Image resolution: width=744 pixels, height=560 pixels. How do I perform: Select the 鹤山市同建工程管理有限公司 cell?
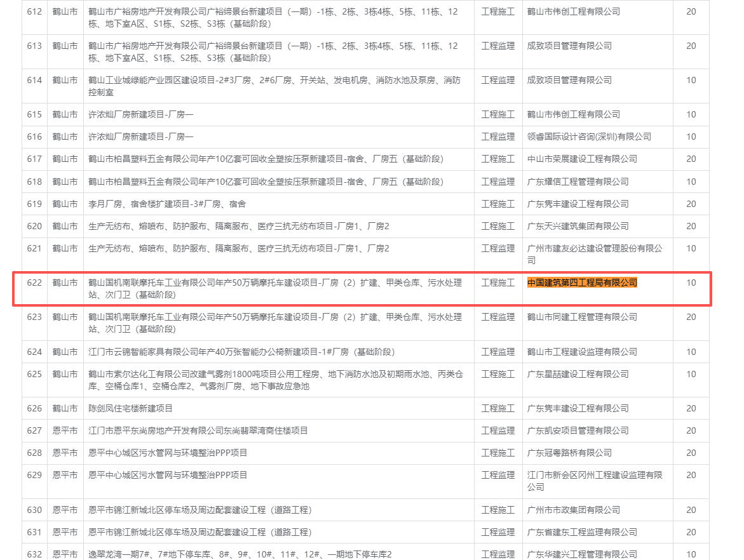coord(582,317)
